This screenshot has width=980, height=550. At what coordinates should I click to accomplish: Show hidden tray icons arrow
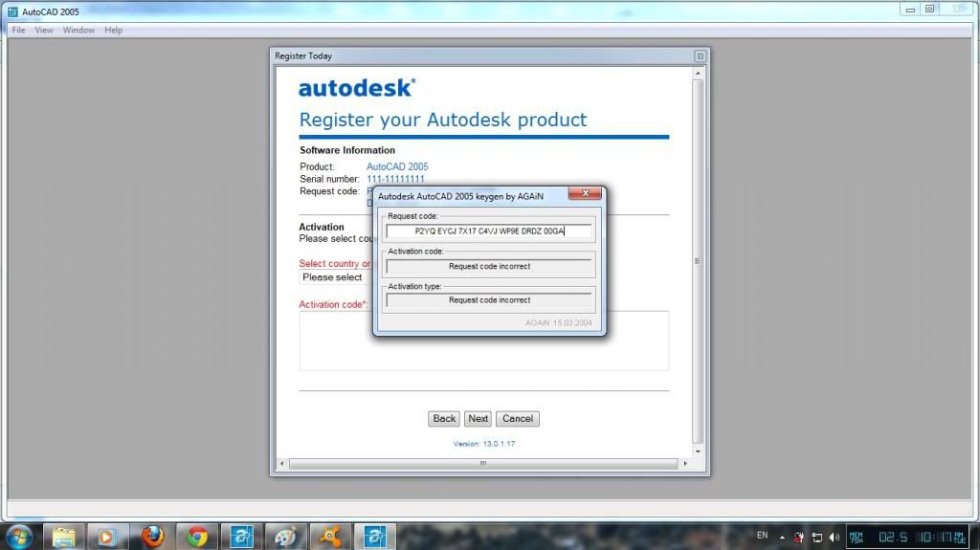[x=782, y=538]
